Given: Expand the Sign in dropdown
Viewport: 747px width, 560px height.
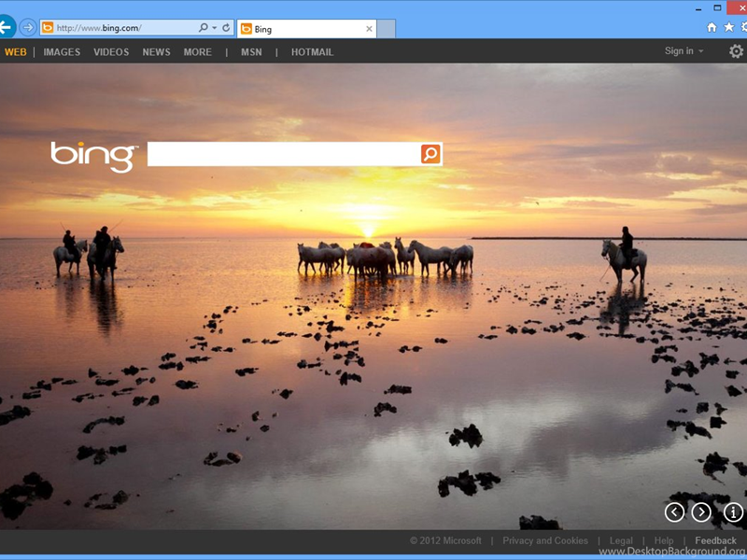Looking at the screenshot, I should pos(684,51).
